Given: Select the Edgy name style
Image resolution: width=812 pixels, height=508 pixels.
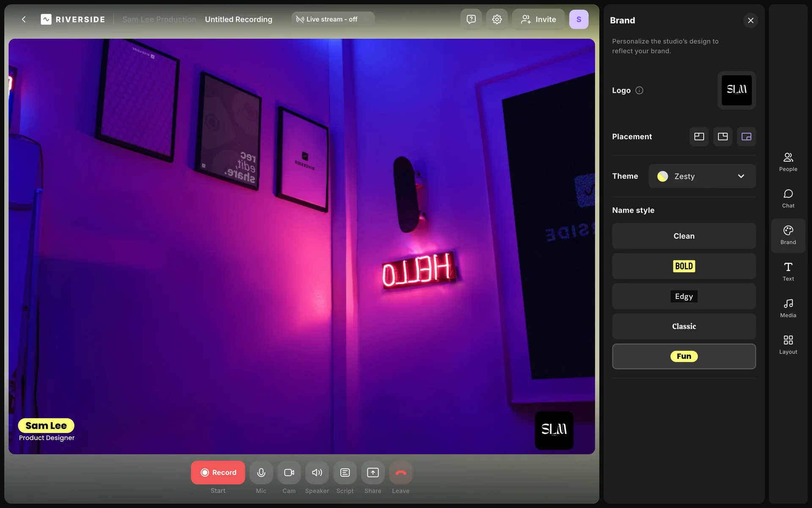Looking at the screenshot, I should click(x=683, y=296).
